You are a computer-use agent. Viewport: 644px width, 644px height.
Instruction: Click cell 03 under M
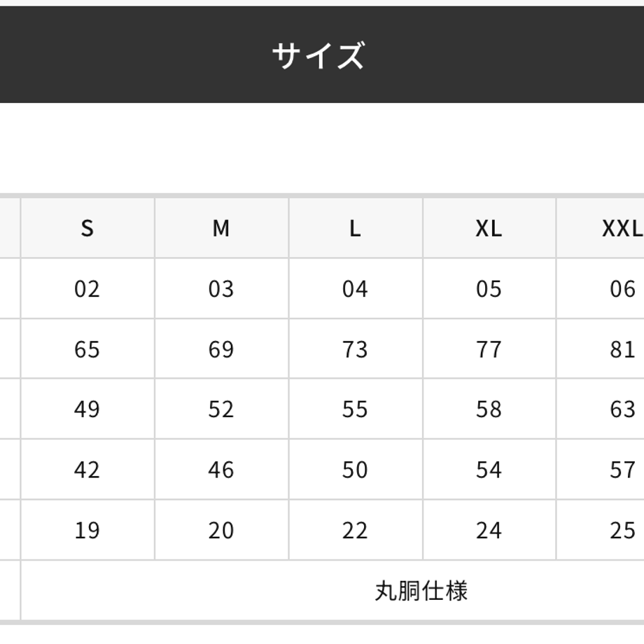click(221, 288)
